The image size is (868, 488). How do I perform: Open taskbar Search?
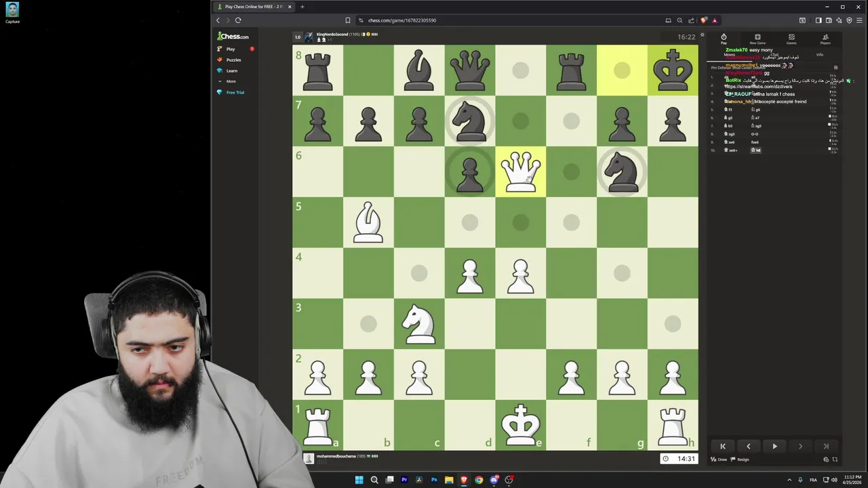(x=374, y=480)
